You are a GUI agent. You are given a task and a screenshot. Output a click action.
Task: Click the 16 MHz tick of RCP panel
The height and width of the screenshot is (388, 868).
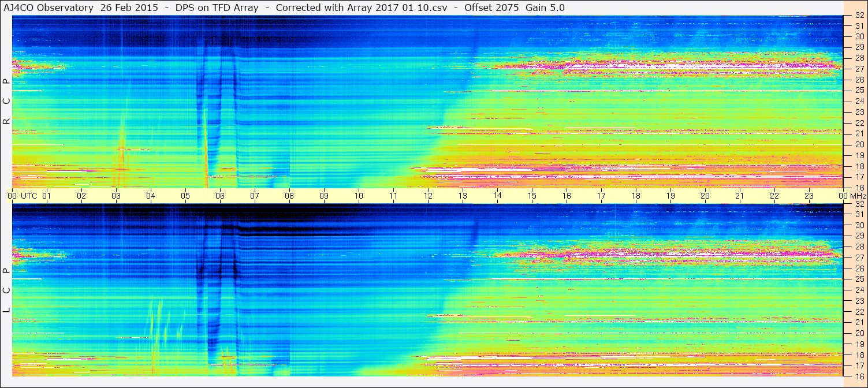coord(859,188)
